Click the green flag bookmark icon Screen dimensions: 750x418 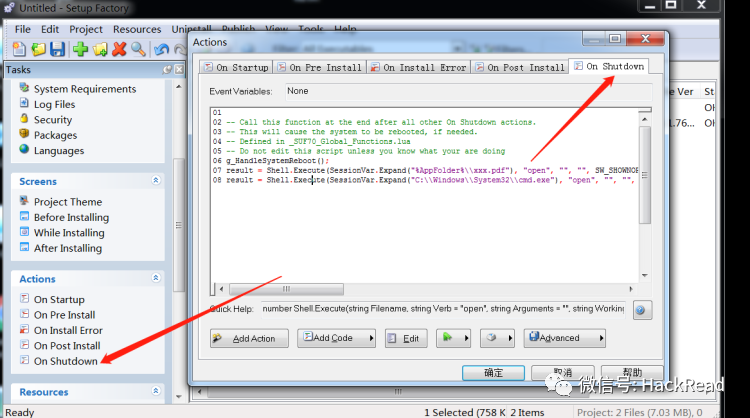tap(448, 338)
